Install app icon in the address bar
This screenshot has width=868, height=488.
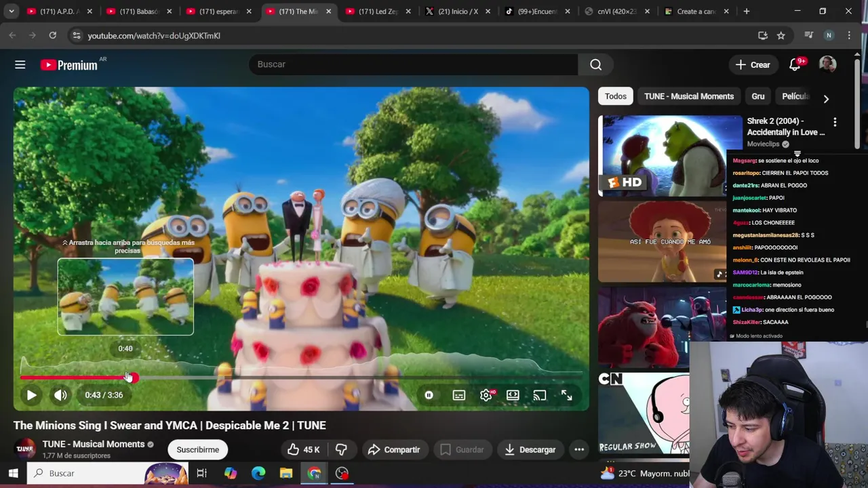pyautogui.click(x=763, y=35)
